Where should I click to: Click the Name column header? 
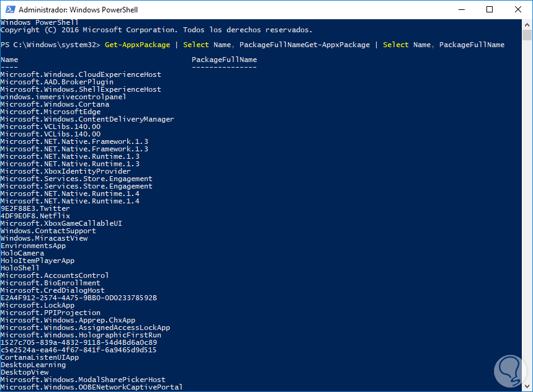(9, 60)
